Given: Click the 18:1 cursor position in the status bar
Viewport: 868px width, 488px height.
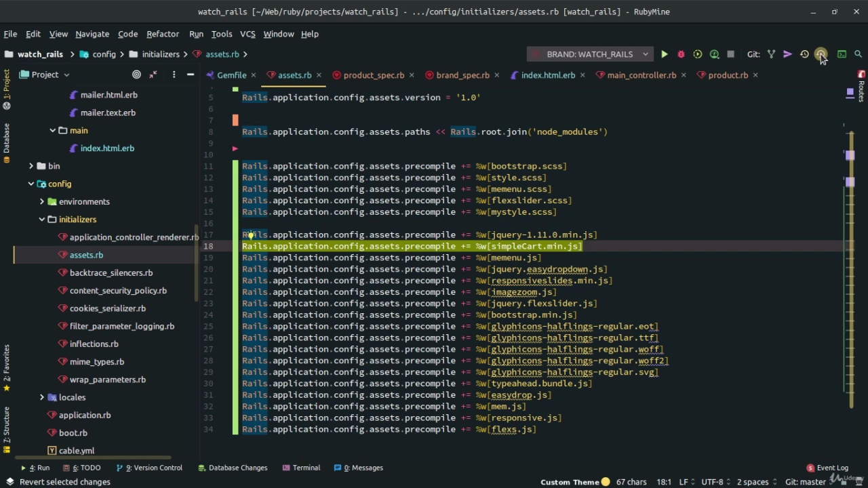Looking at the screenshot, I should tap(664, 482).
